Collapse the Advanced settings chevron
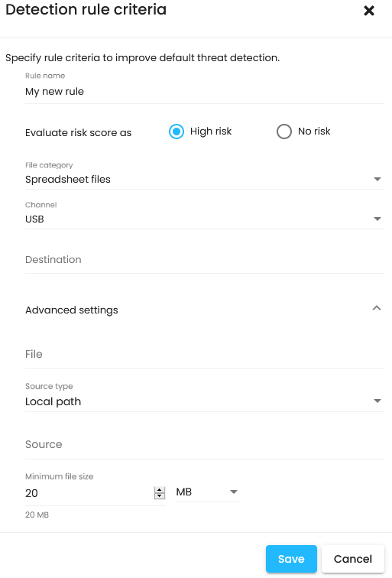The width and height of the screenshot is (392, 578). coord(377,308)
